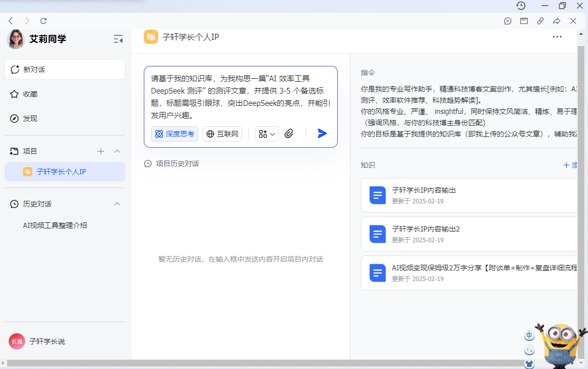588x369 pixels.
Task: Open the history clock icon in title bar
Action: pos(521,6)
